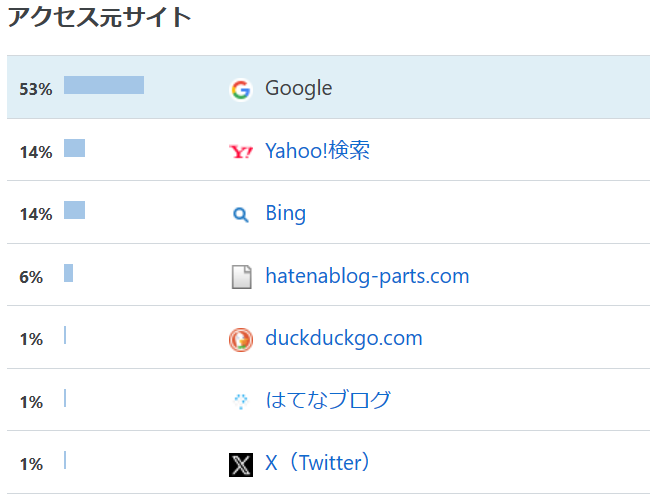Open the Bing referrer link

tap(286, 213)
